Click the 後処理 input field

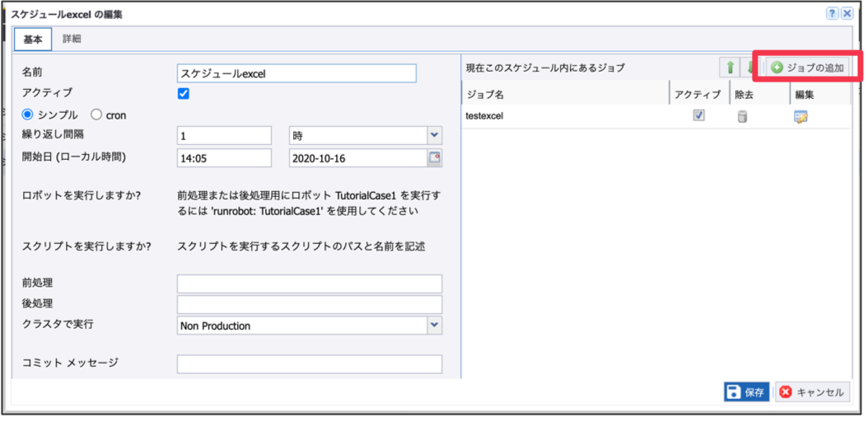(x=310, y=304)
